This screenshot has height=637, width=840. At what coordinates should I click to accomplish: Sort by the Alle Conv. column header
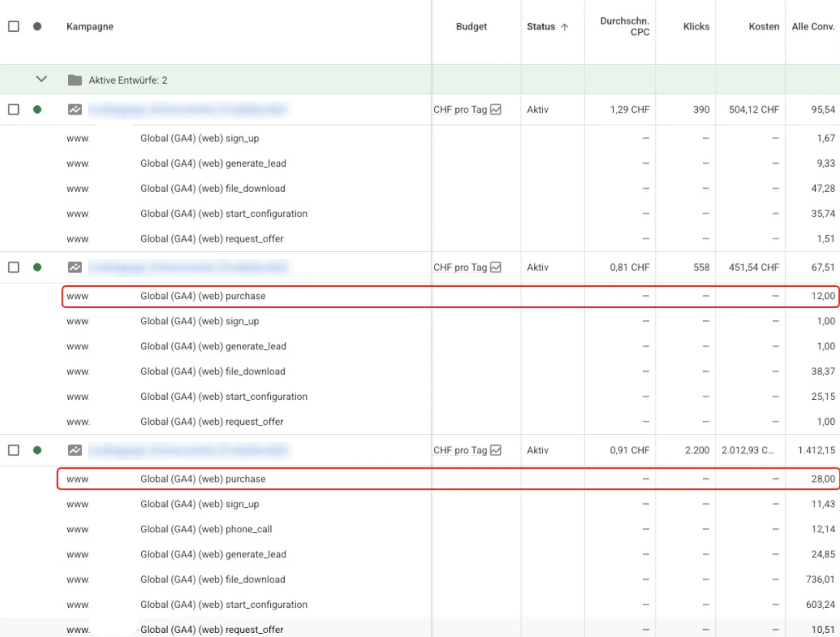coord(813,26)
